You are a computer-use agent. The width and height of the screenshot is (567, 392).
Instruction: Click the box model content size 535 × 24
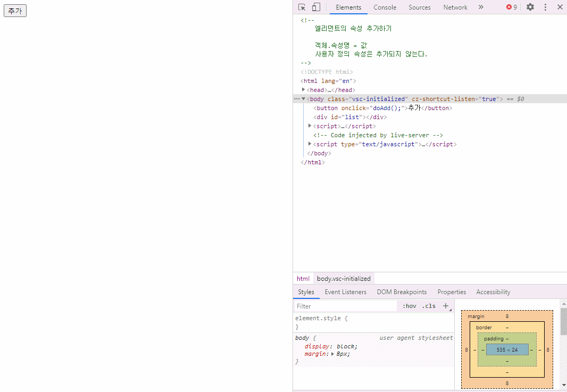tap(507, 349)
